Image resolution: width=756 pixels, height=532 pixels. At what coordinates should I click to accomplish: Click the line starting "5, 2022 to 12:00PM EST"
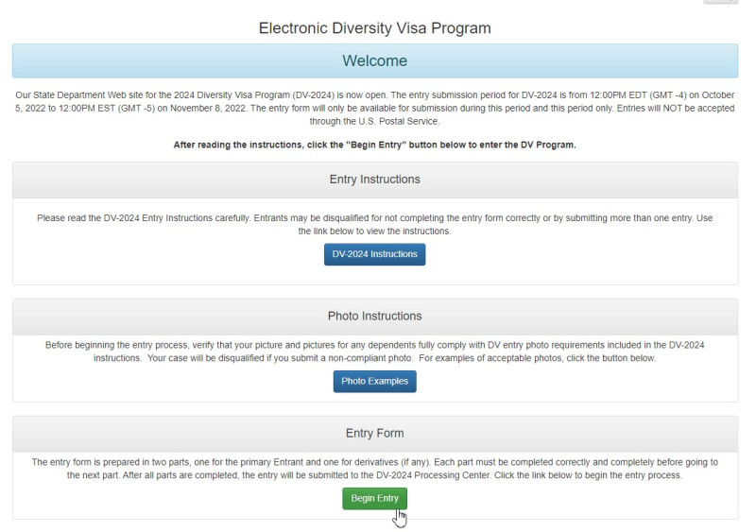(x=374, y=108)
